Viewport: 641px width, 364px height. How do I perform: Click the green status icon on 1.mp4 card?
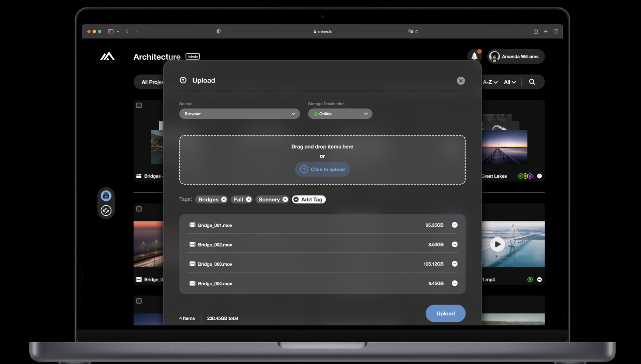pyautogui.click(x=530, y=279)
